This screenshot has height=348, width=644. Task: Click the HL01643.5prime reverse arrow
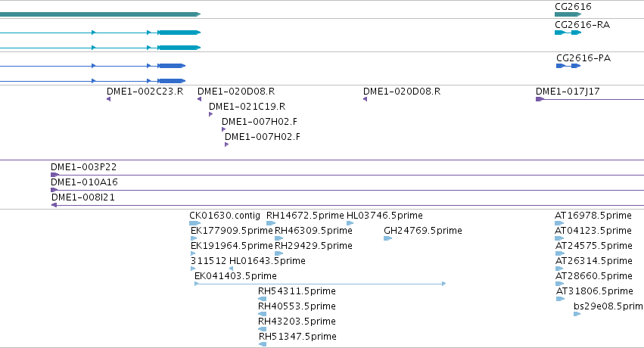tap(232, 269)
